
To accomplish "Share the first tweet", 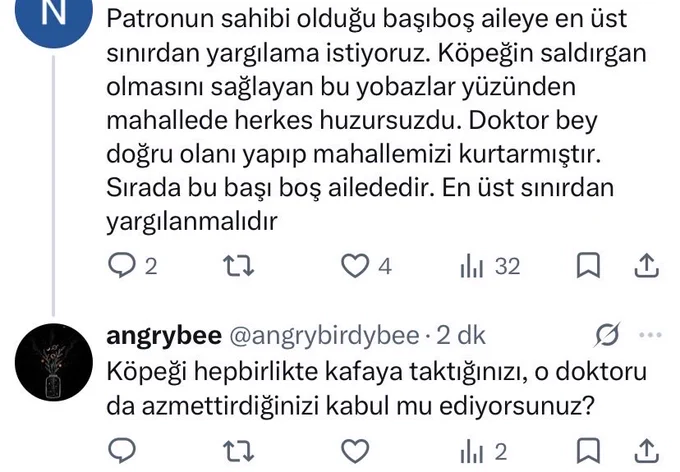I will [647, 266].
